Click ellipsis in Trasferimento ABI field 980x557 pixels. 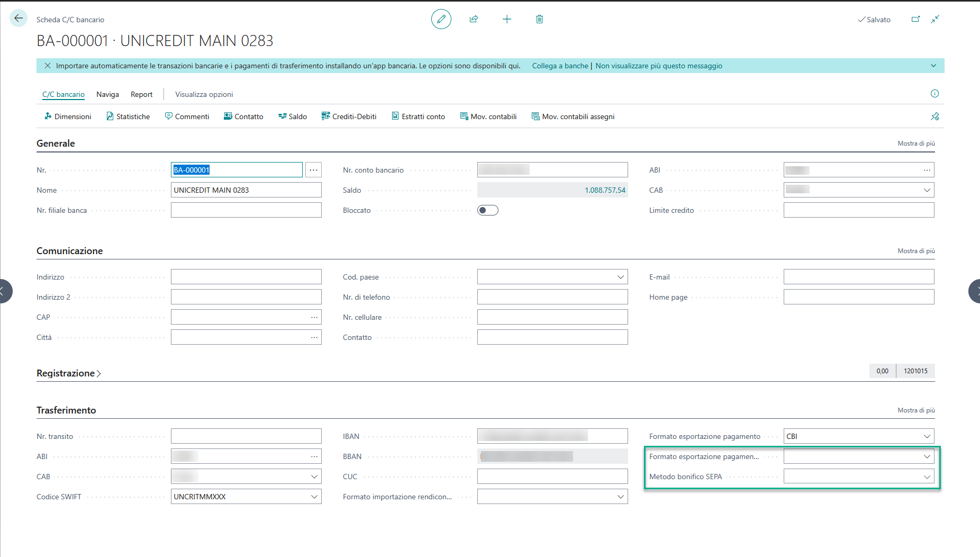tap(314, 456)
